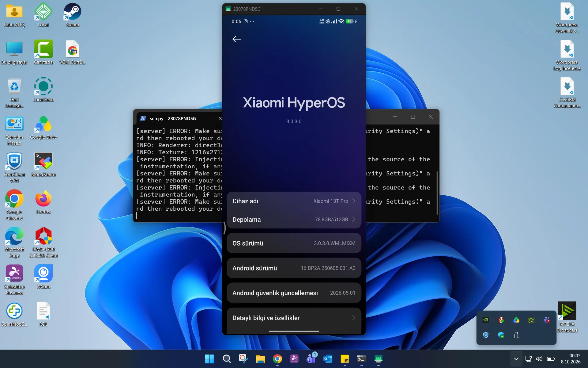The height and width of the screenshot is (368, 588).
Task: Open the Snipping Tool from the taskbar
Action: click(x=243, y=359)
